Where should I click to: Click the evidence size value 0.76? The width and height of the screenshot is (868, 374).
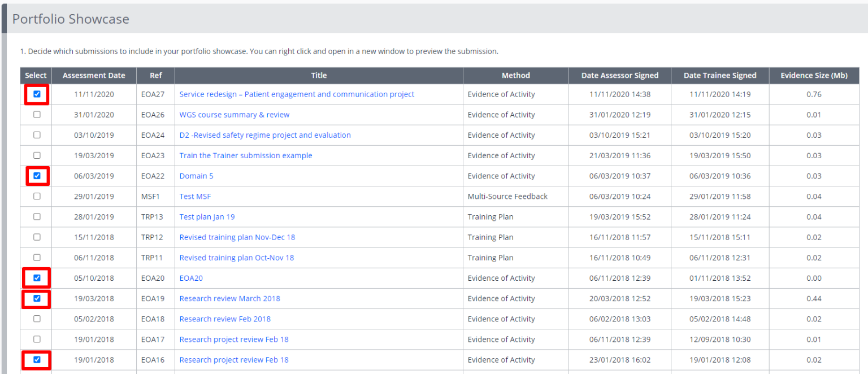[x=814, y=94]
